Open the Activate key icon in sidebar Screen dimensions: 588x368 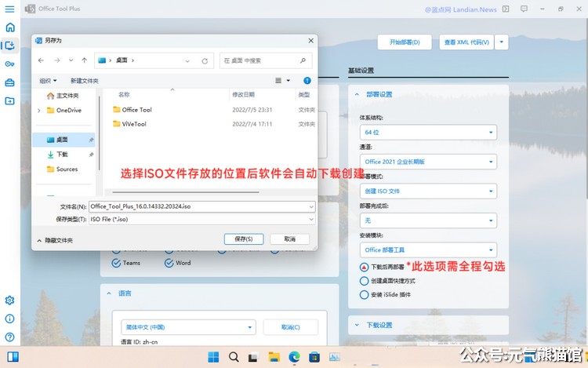9,64
